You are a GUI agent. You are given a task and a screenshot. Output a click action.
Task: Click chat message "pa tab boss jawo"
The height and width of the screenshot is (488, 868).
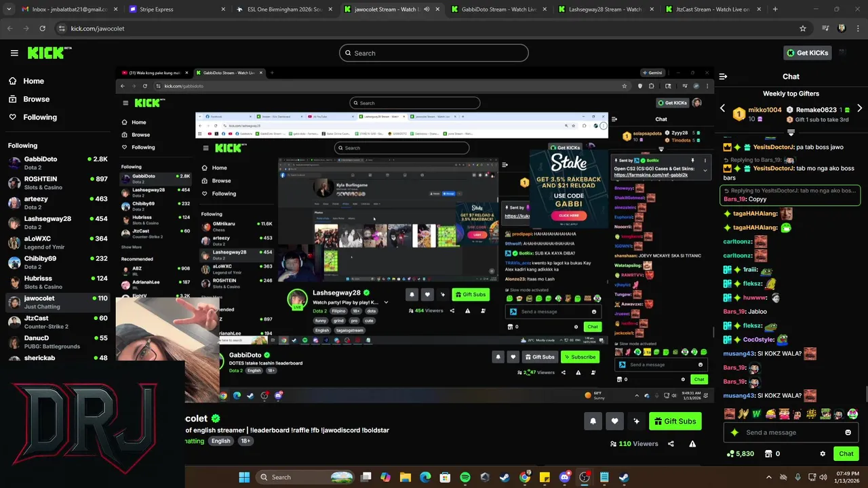tap(820, 147)
